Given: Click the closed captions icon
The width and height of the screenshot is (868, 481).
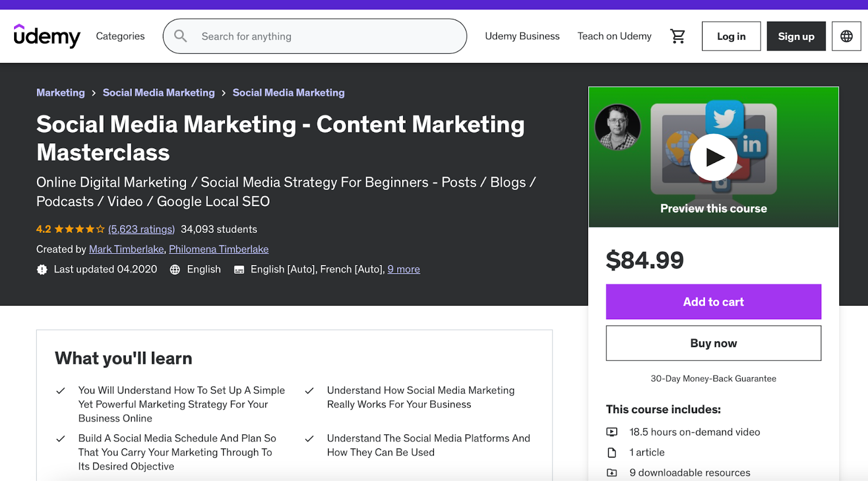Looking at the screenshot, I should (239, 270).
